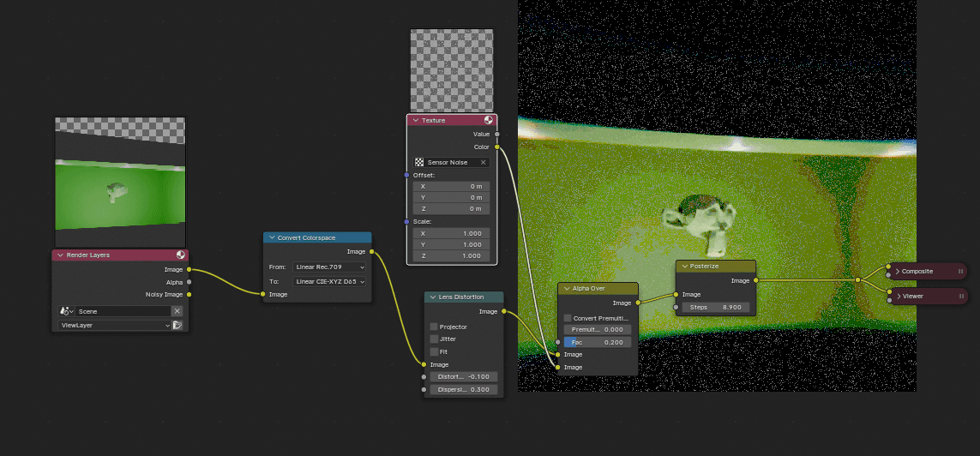Enable the Jitter checkbox
Image resolution: width=980 pixels, height=456 pixels.
click(433, 339)
